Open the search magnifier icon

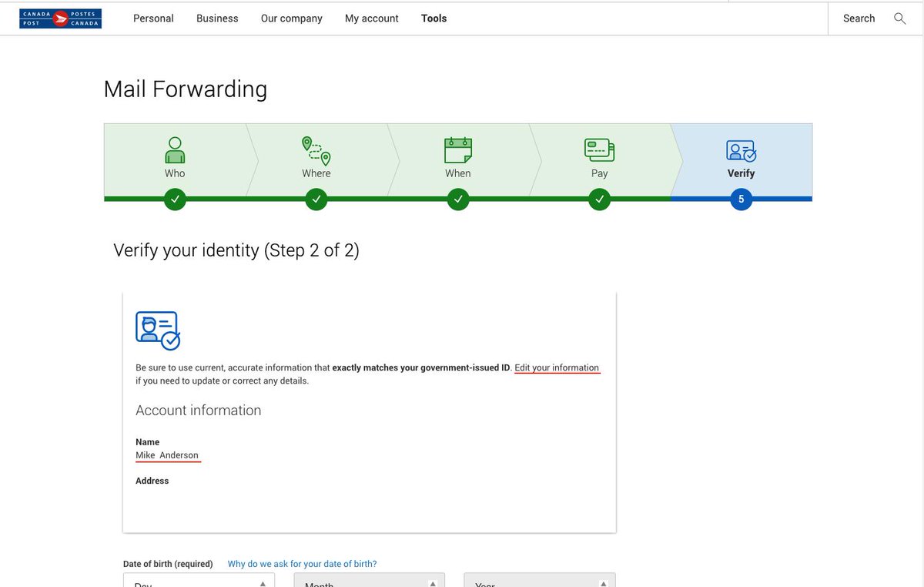[x=899, y=18]
